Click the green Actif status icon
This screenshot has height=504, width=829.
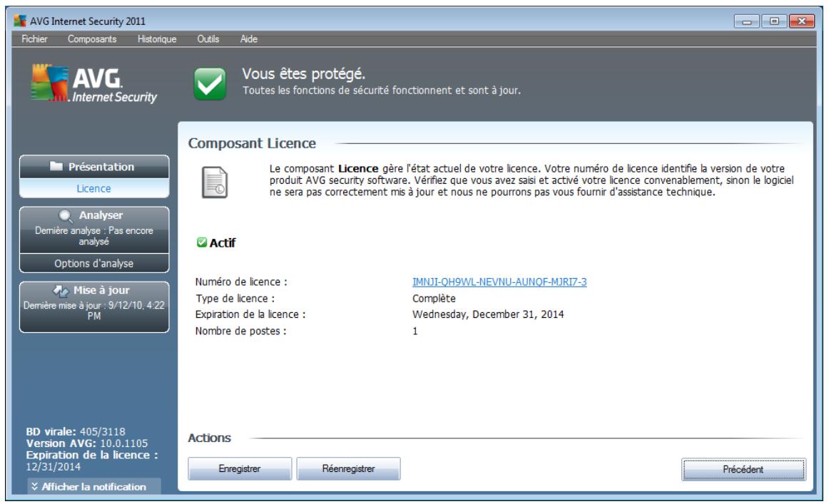pyautogui.click(x=201, y=242)
